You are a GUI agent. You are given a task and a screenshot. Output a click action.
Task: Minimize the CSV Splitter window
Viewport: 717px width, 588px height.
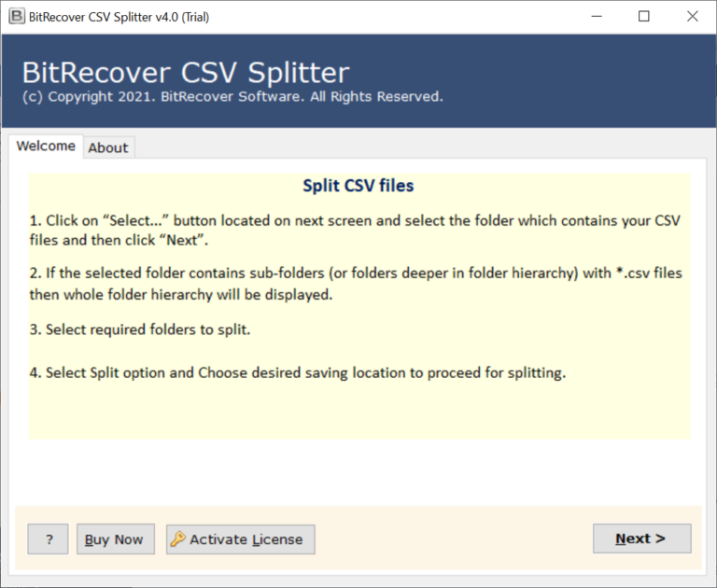597,17
